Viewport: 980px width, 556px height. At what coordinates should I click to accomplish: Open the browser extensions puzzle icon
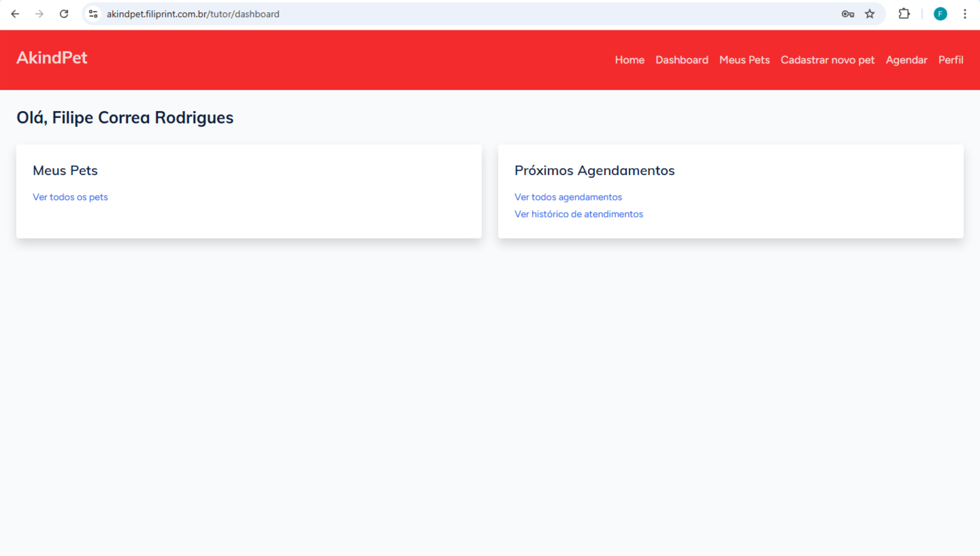point(904,14)
